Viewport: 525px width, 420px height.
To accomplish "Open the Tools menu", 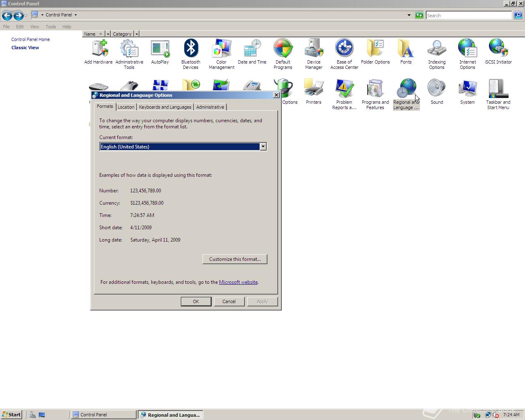I will pos(51,27).
